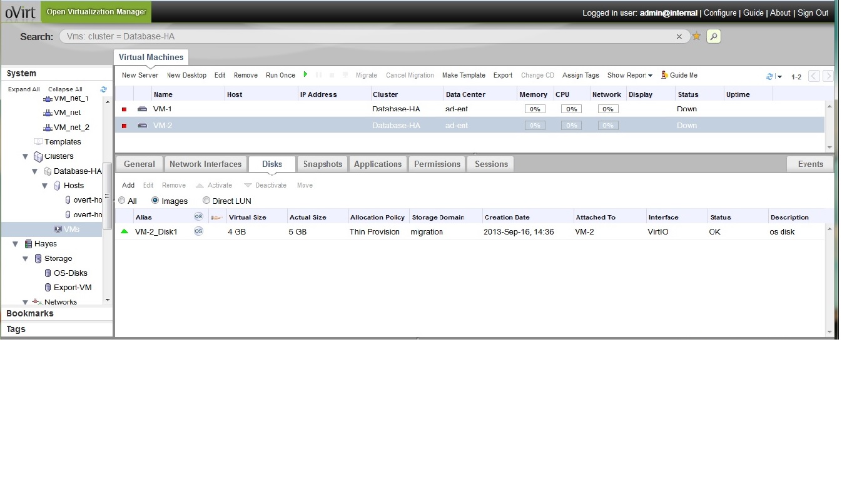Click the Guide Me icon
Viewport: 847px width, 504px height.
pyautogui.click(x=664, y=75)
